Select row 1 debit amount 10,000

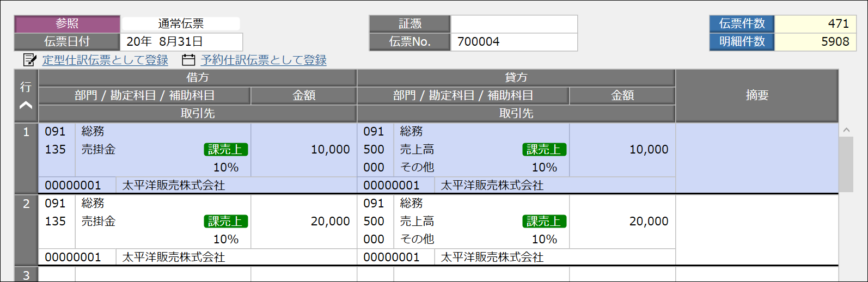[304, 150]
